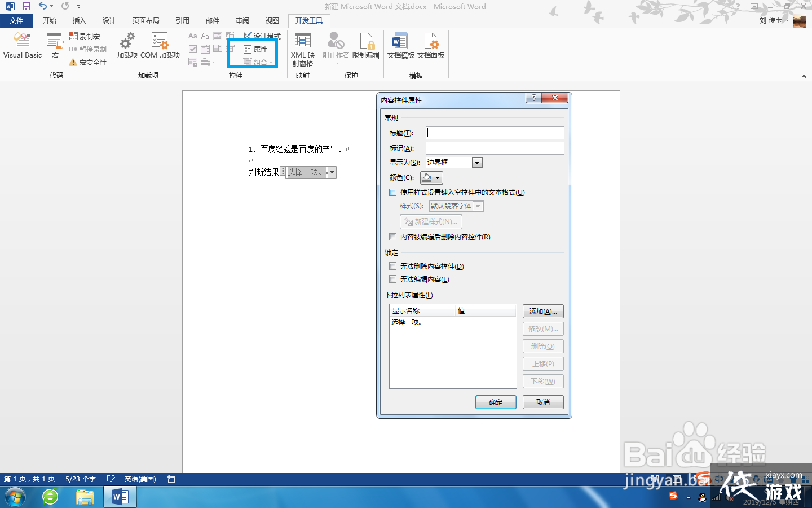Click the Tag (标记) input field
This screenshot has width=812, height=508.
495,148
